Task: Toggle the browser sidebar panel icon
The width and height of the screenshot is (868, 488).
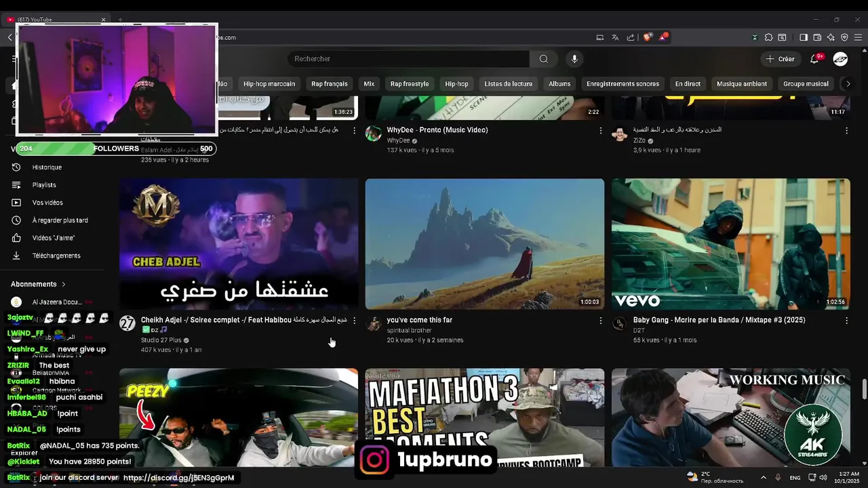Action: tap(804, 37)
